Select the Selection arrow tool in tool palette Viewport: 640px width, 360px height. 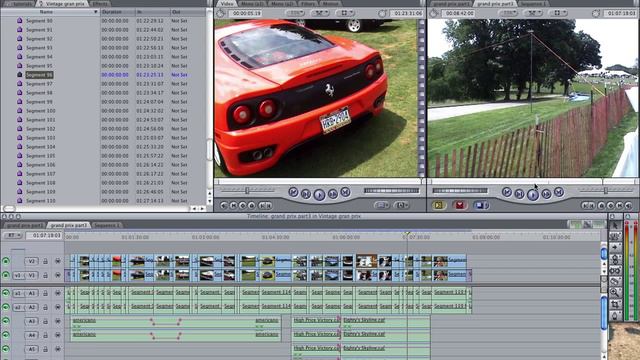pyautogui.click(x=615, y=225)
